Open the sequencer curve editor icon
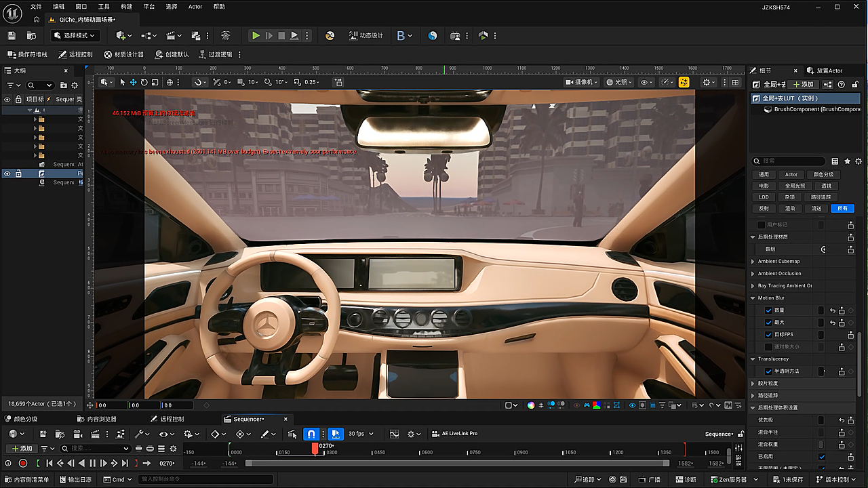The height and width of the screenshot is (488, 868). tap(395, 434)
